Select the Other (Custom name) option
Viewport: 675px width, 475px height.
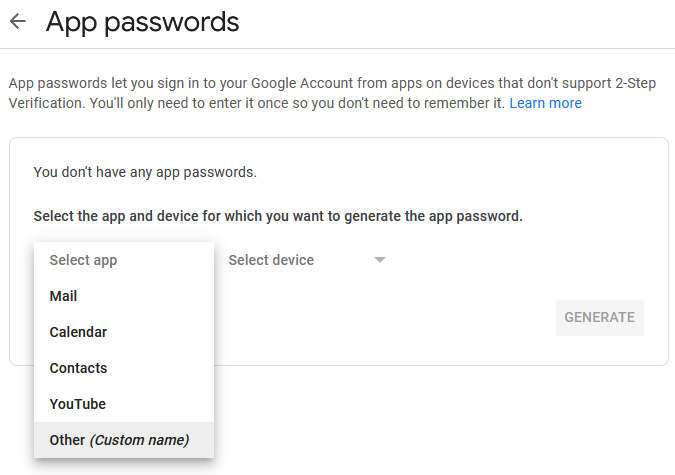[118, 440]
